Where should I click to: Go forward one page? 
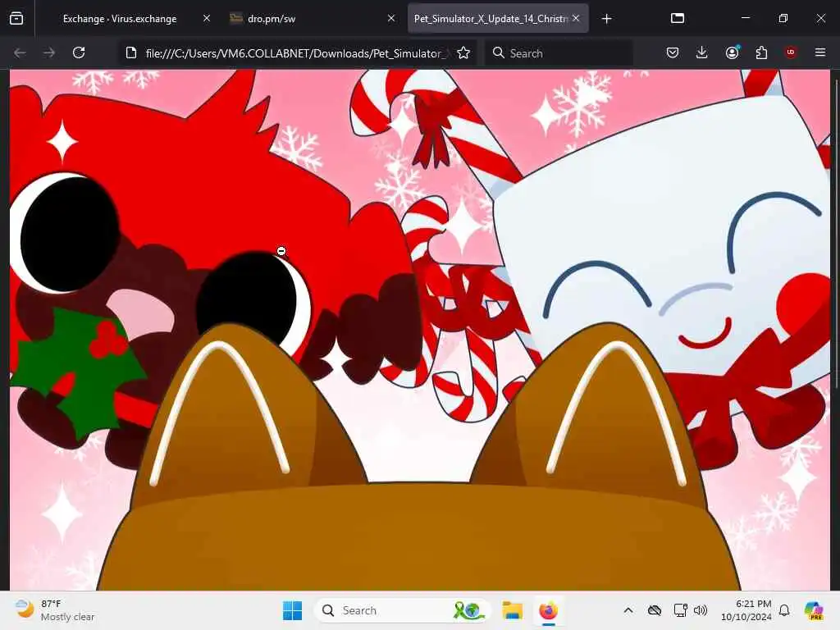(48, 52)
